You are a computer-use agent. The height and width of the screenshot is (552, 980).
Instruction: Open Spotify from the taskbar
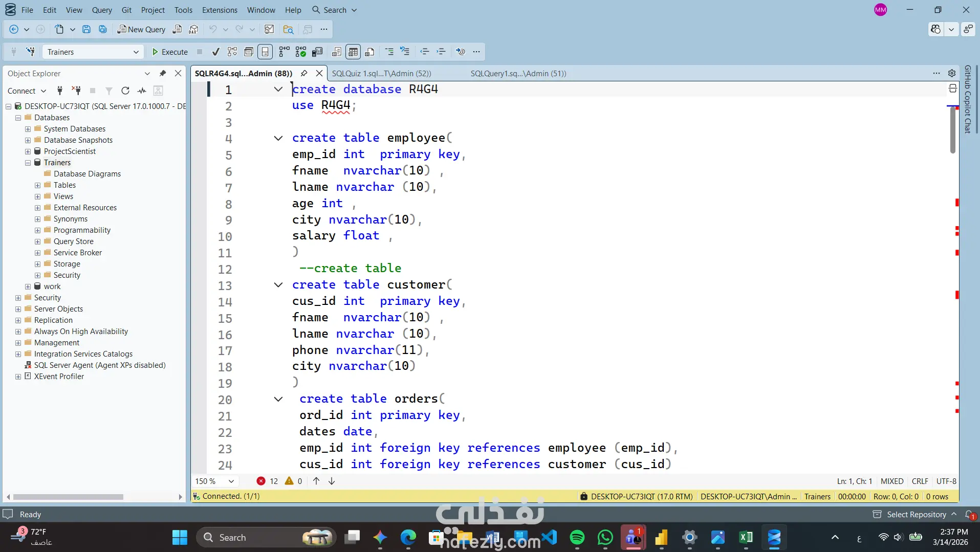coord(577,537)
